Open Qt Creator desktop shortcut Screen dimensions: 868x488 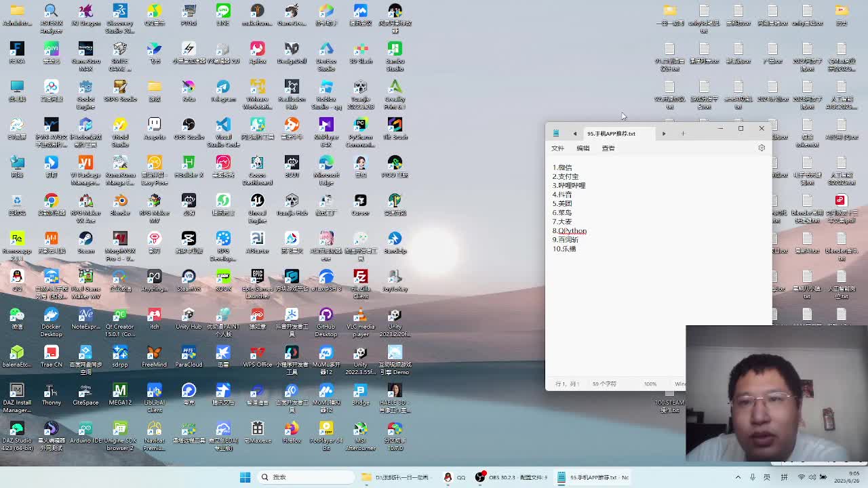(120, 322)
